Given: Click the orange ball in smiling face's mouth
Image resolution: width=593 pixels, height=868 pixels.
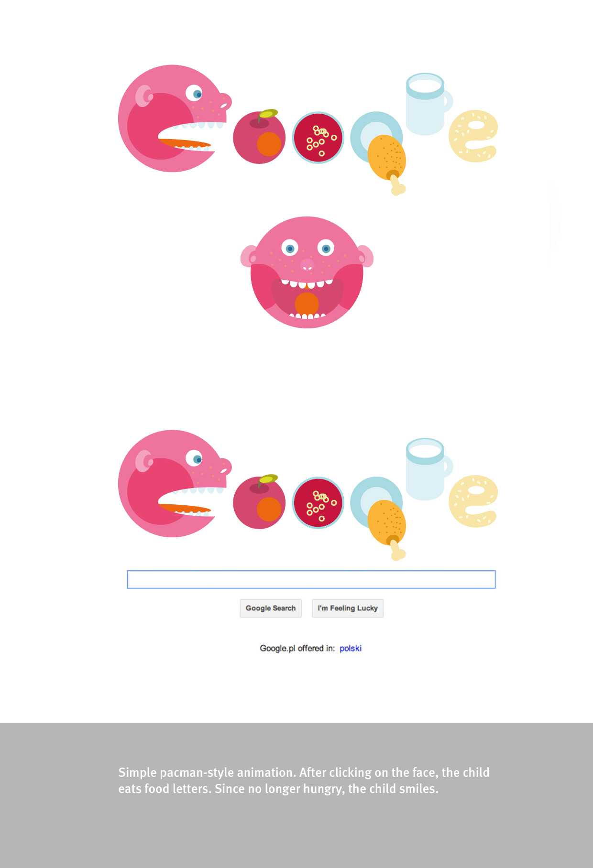Looking at the screenshot, I should [x=307, y=304].
